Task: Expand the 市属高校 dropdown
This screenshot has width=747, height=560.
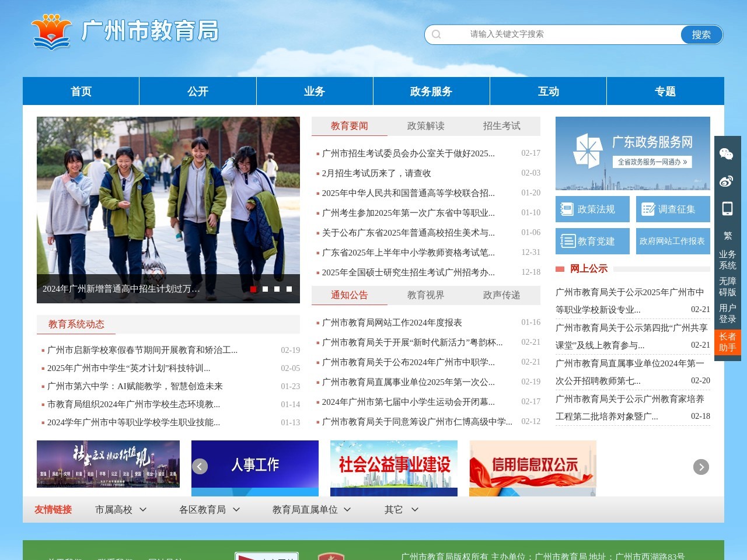Action: (121, 510)
